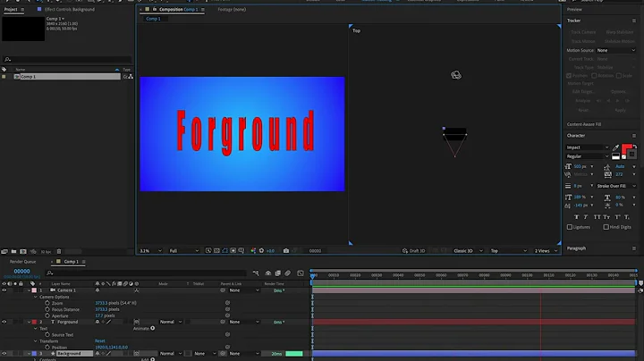This screenshot has height=361, width=644.
Task: Open the Top view dropdown
Action: [x=508, y=251]
